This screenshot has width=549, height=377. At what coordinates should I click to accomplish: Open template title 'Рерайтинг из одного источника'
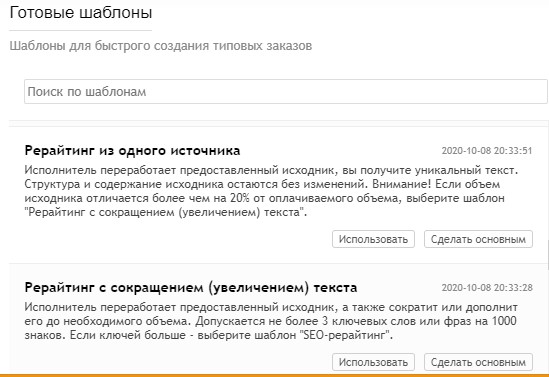132,151
